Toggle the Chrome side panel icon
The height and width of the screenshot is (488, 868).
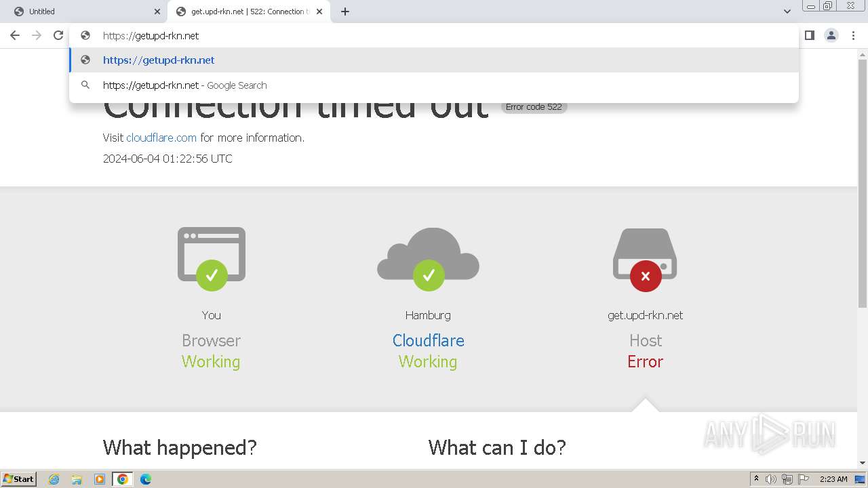coord(810,35)
